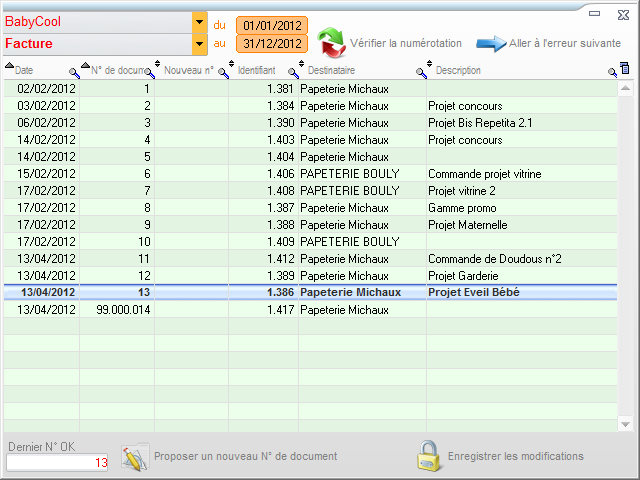640x480 pixels.
Task: Click the start date field 01/01/2012
Action: pyautogui.click(x=271, y=24)
